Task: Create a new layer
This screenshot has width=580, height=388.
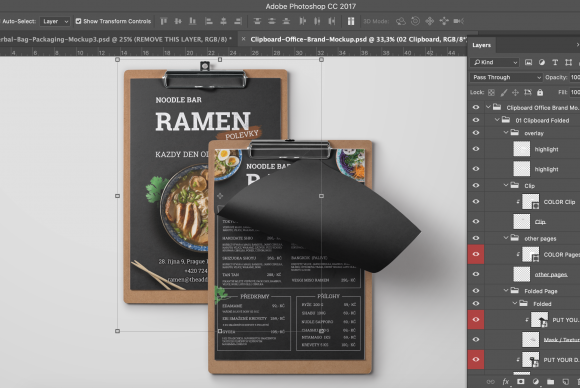Action: point(565,382)
